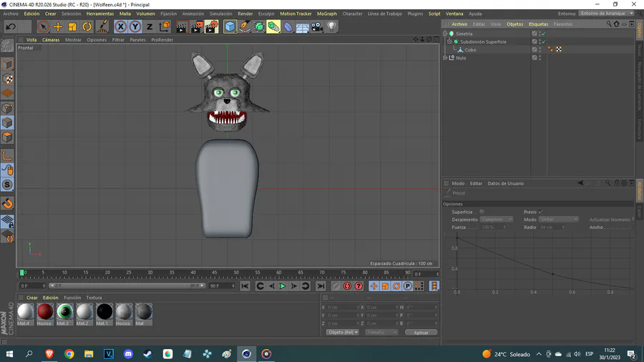
Task: Click the Undo arrow icon
Action: pos(11,26)
